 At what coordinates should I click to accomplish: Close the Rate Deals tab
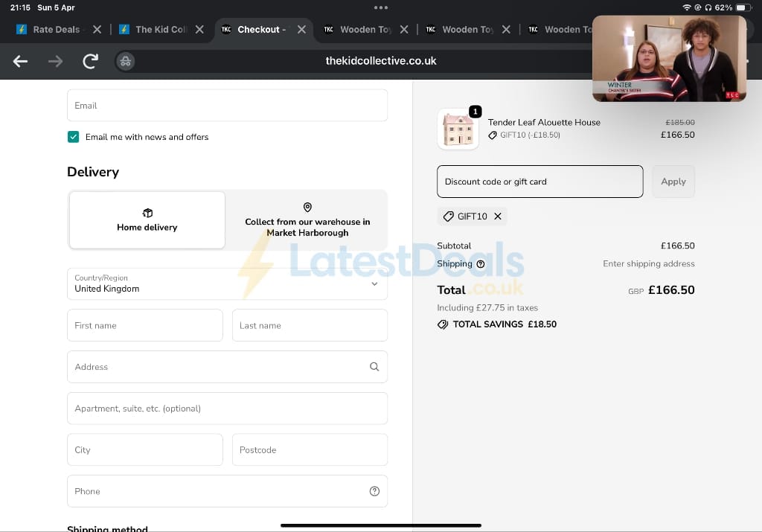click(97, 30)
